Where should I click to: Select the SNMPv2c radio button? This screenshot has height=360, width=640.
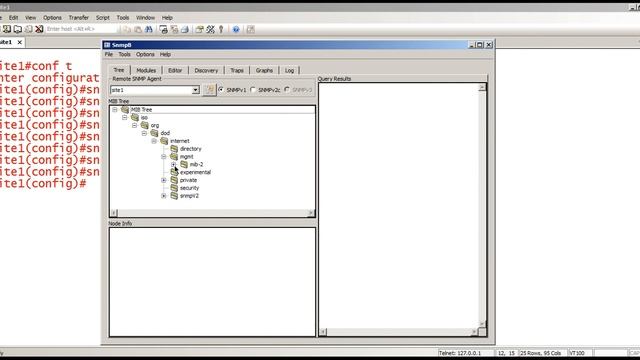[x=253, y=89]
